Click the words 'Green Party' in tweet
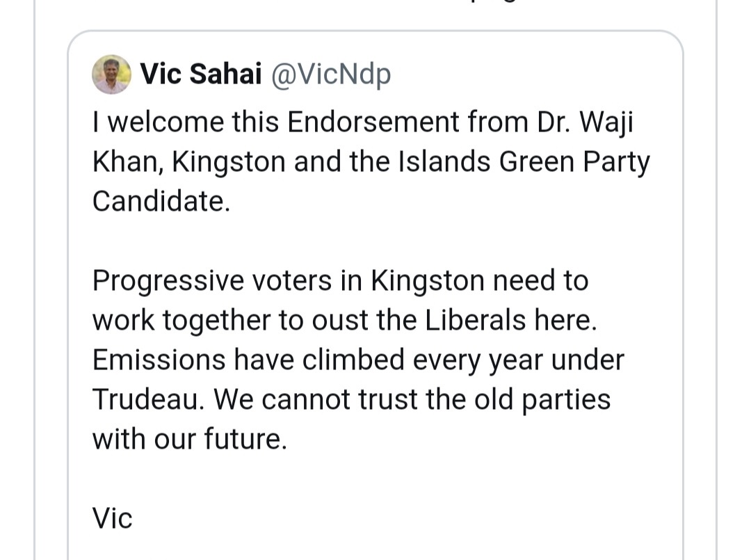 (574, 162)
